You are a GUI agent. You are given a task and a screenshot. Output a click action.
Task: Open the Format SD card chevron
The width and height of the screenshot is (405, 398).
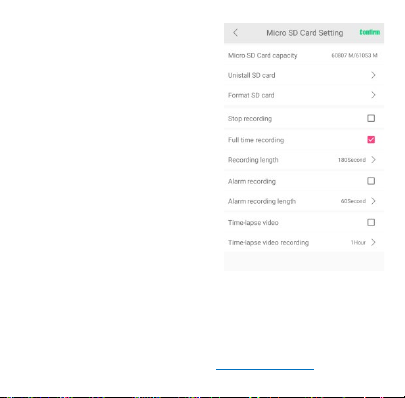pyautogui.click(x=373, y=95)
